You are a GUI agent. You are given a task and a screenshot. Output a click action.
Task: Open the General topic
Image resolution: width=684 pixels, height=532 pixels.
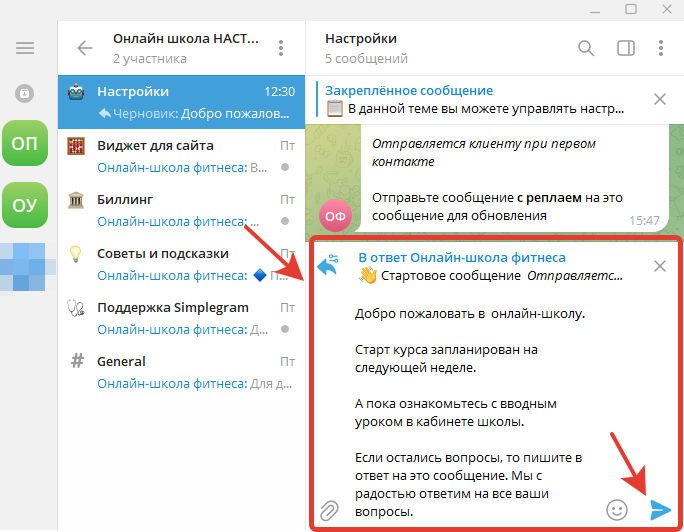coord(180,371)
